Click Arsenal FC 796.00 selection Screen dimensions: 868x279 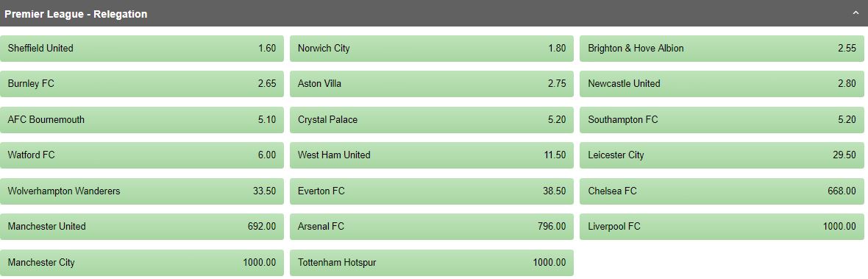point(432,227)
